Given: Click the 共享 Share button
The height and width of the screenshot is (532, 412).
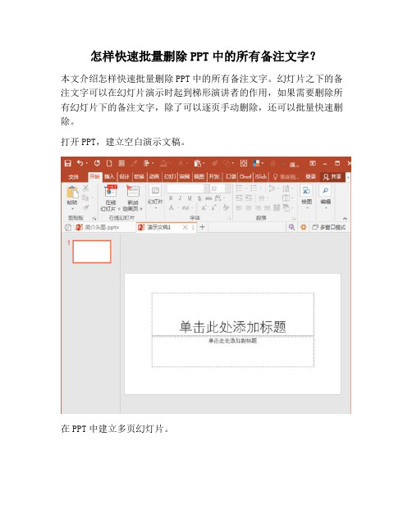Looking at the screenshot, I should [x=332, y=177].
